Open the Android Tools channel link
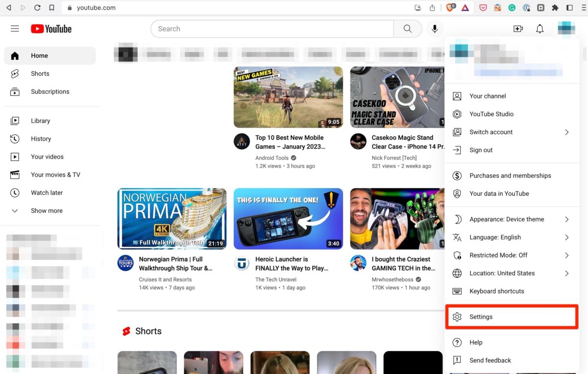This screenshot has width=588, height=374. 272,158
